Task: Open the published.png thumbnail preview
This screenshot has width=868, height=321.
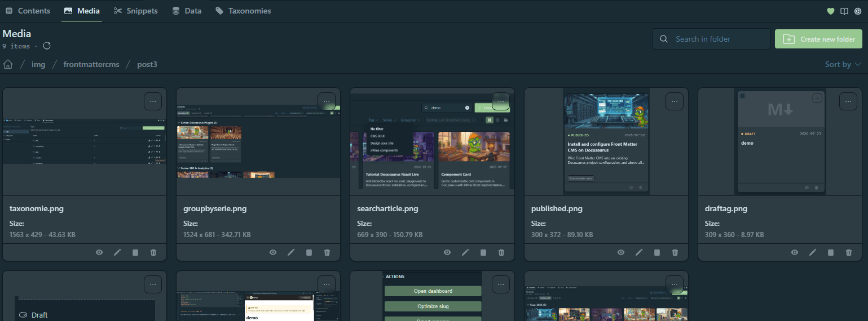Action: [x=606, y=141]
